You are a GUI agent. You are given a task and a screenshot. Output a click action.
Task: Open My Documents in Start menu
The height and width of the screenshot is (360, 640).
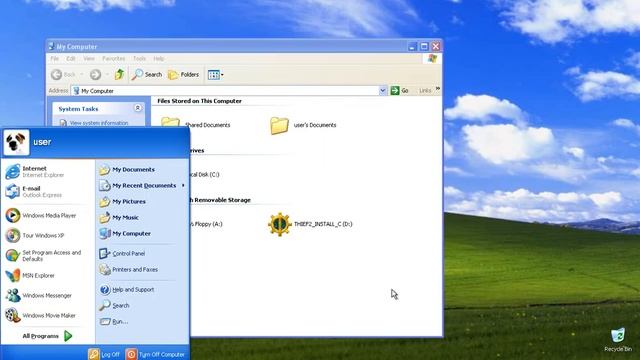tap(127, 169)
